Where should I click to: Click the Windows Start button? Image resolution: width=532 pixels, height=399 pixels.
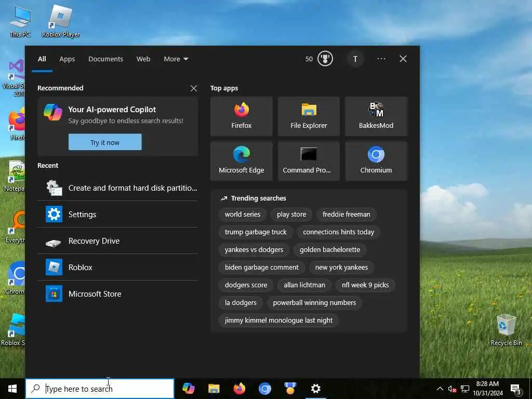point(12,389)
